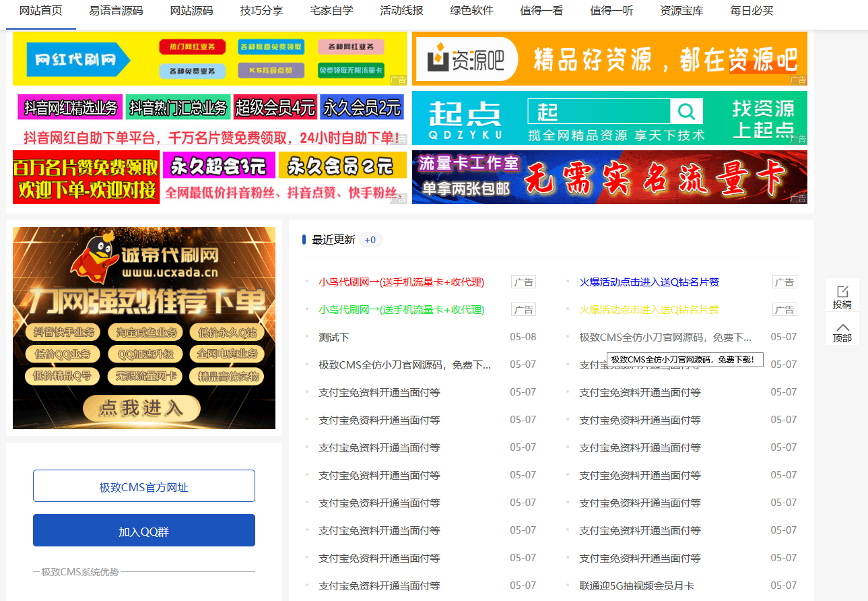Image resolution: width=868 pixels, height=601 pixels.
Task: Open 测试下 article link
Action: tap(334, 337)
